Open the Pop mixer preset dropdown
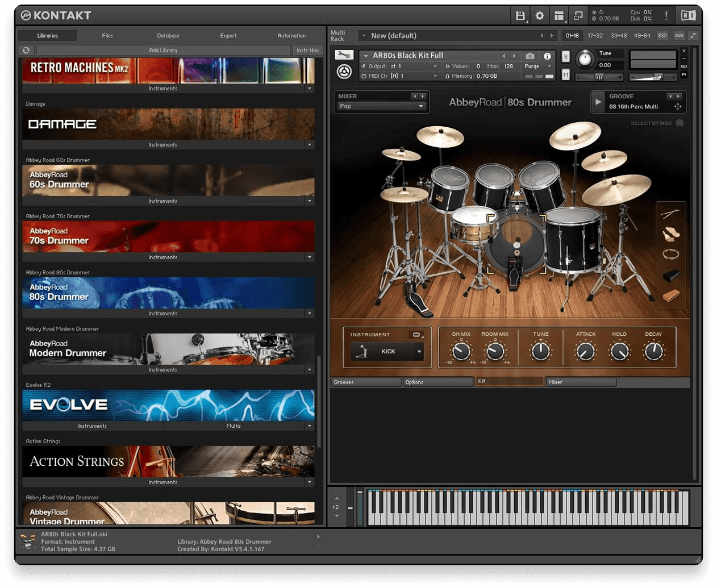Screen dimensions: 717x588 pyautogui.click(x=381, y=106)
